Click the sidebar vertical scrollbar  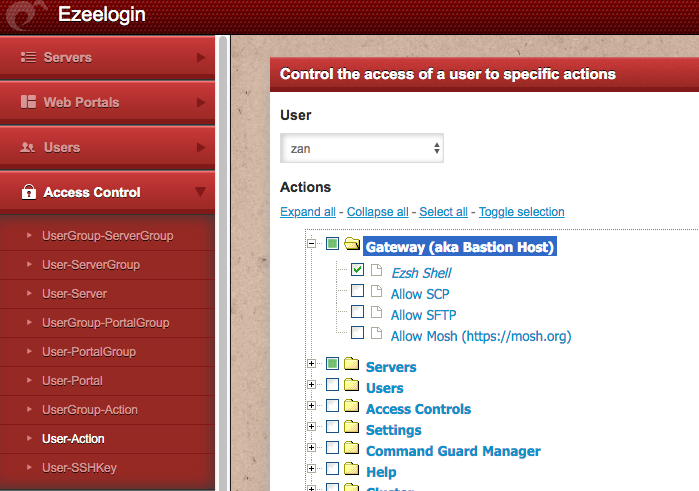tap(223, 263)
